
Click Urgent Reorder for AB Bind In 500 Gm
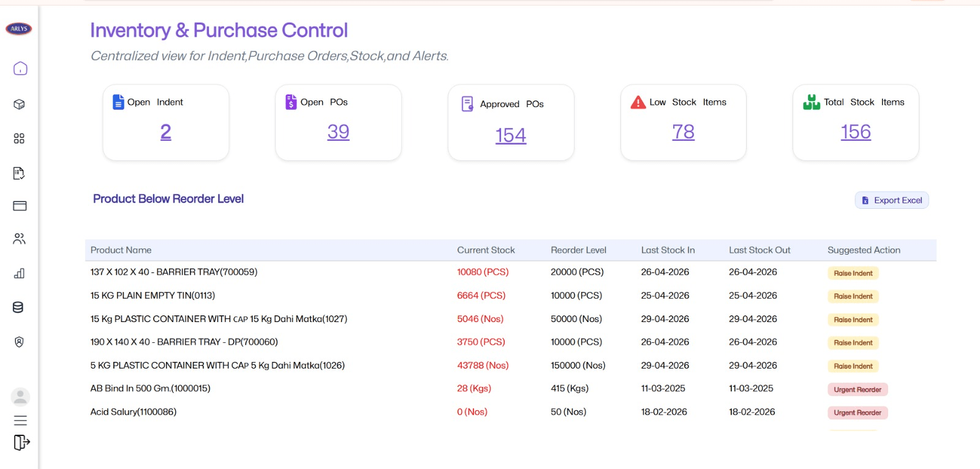858,389
